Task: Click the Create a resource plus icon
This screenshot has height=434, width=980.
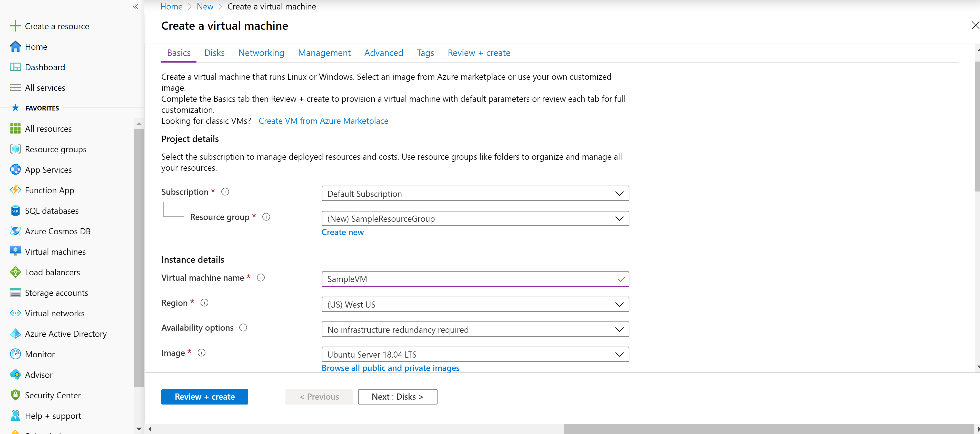Action: coord(15,26)
